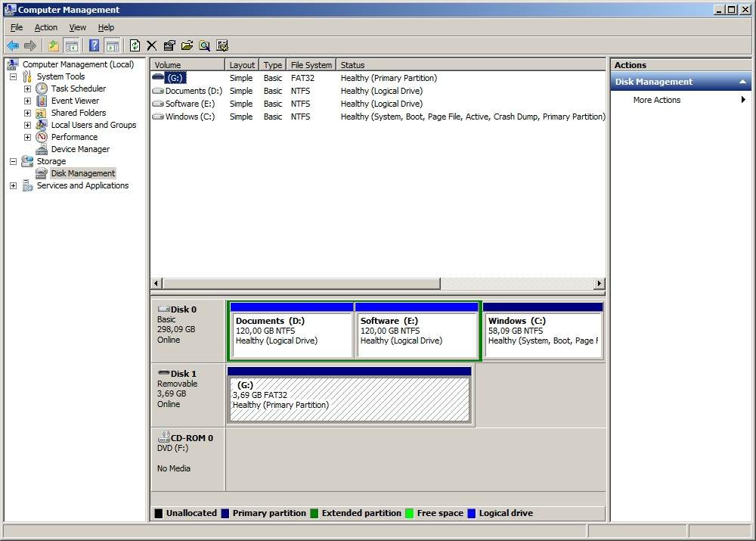Click the Up one level folder icon
This screenshot has width=756, height=541.
(x=53, y=45)
